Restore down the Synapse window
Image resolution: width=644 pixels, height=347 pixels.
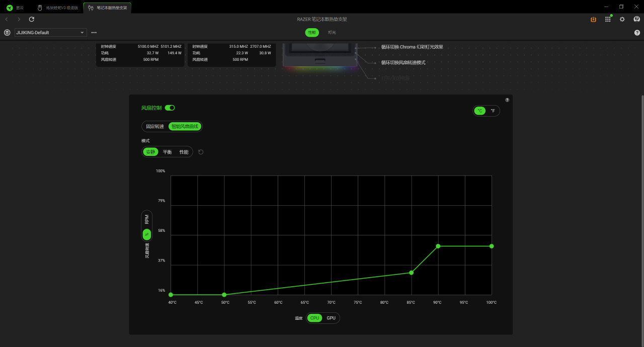pyautogui.click(x=621, y=7)
